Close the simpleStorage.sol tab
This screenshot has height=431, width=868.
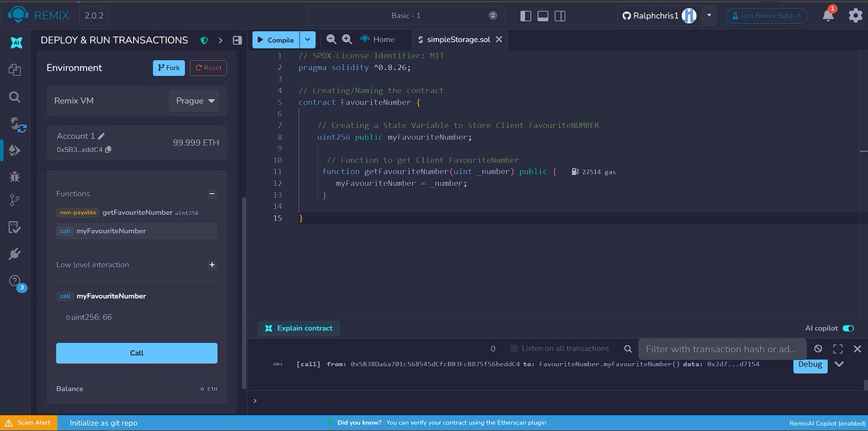tap(498, 39)
